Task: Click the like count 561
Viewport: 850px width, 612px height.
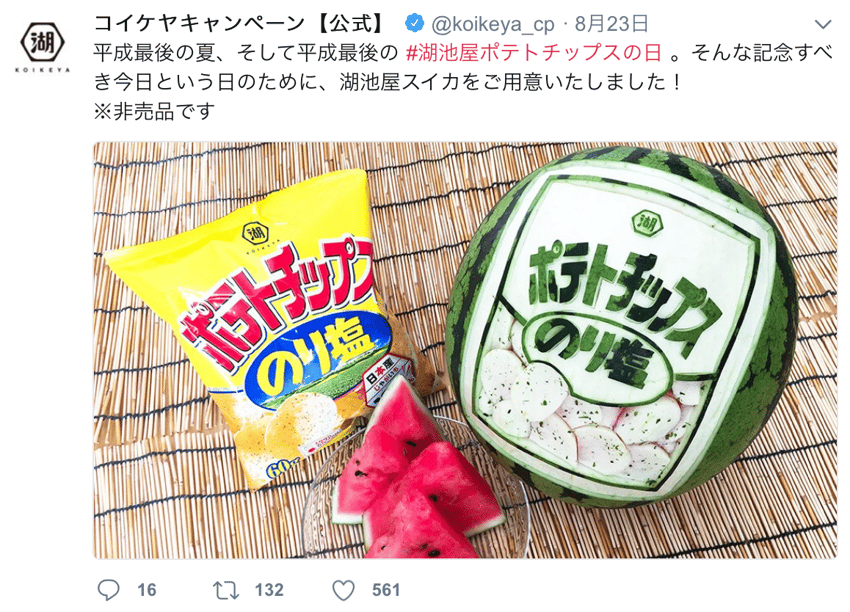Action: pos(387,590)
